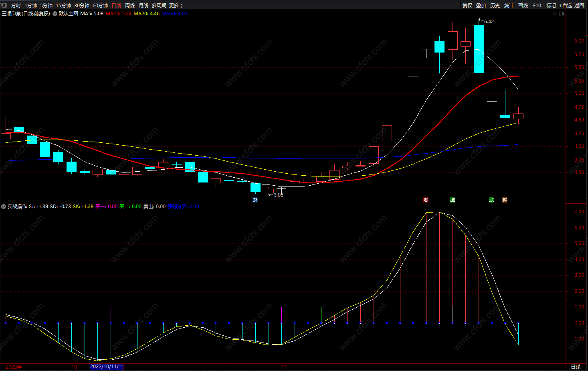Add stock to watchlist with +自选

tap(566, 5)
